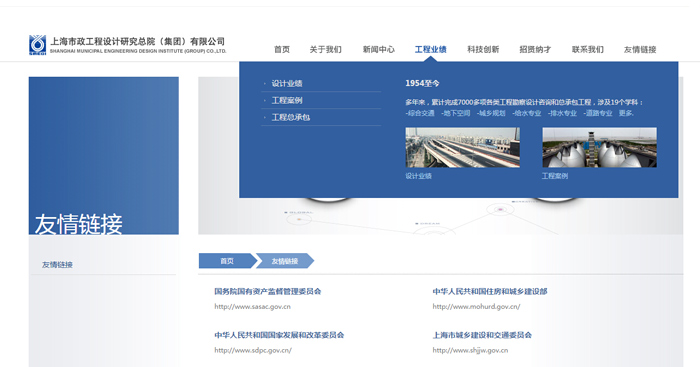Select 联系我们 in the top menu

click(588, 50)
